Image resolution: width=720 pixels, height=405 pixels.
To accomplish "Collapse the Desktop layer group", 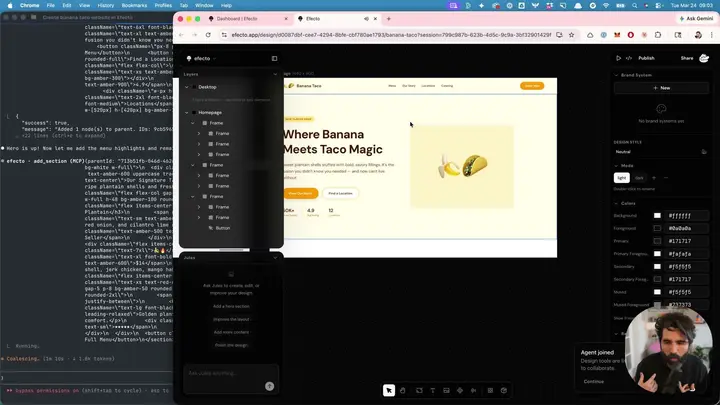I will [186, 87].
